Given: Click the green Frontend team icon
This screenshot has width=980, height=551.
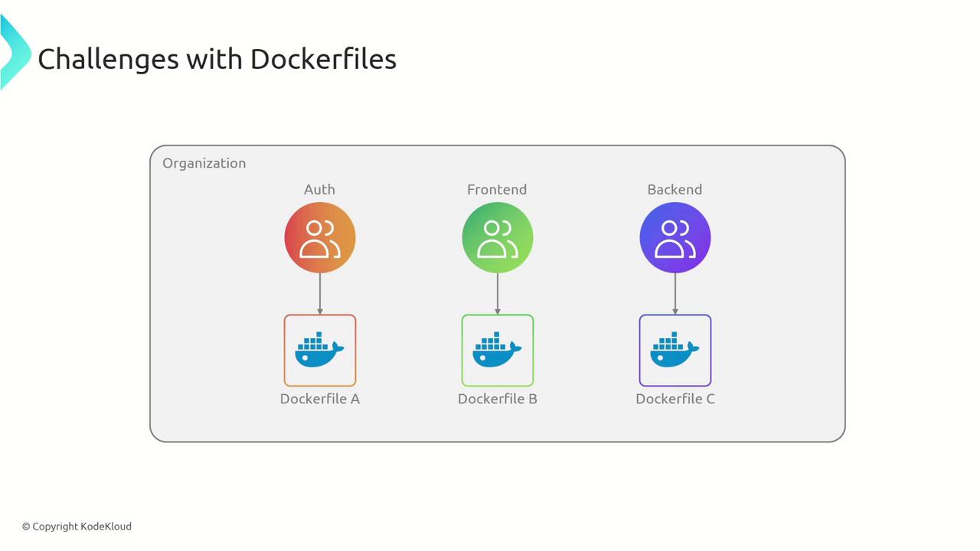Looking at the screenshot, I should pos(498,237).
